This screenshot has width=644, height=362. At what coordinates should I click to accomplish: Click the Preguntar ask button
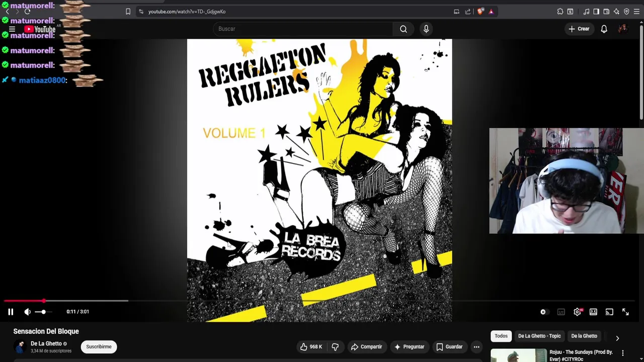409,347
